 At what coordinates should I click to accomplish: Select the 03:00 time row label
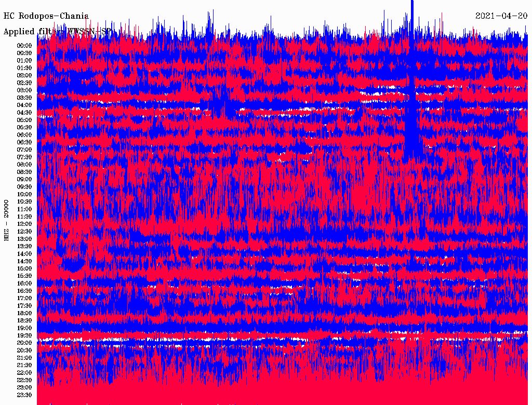(24, 90)
